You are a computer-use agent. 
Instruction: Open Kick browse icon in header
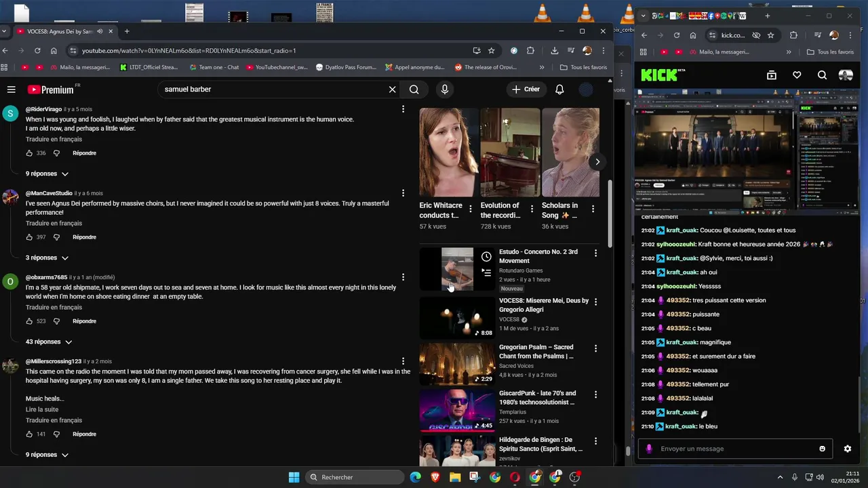point(772,75)
